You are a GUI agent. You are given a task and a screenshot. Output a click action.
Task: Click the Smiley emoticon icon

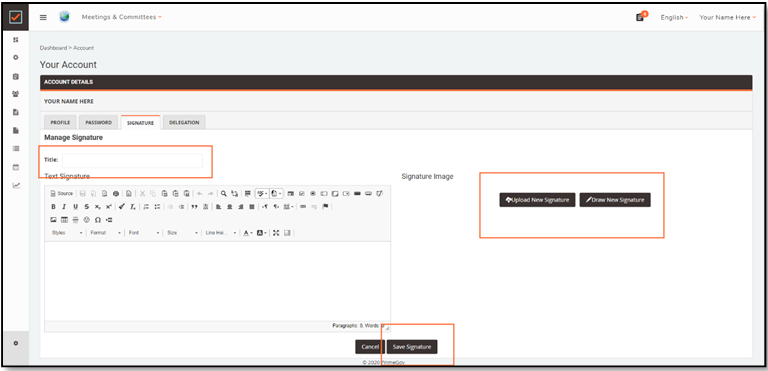[x=87, y=220]
